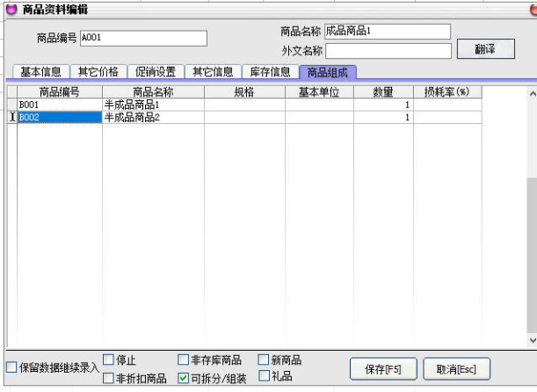Image resolution: width=537 pixels, height=392 pixels.
Task: Open the 其它价格 tab
Action: (98, 72)
